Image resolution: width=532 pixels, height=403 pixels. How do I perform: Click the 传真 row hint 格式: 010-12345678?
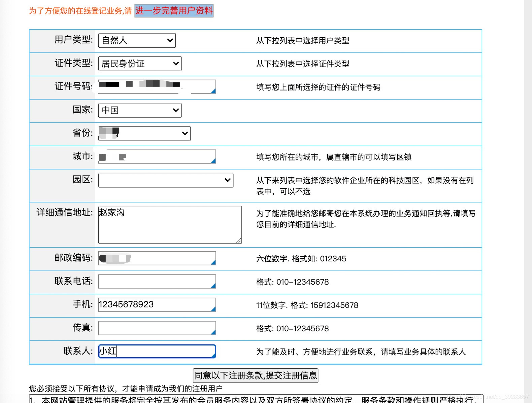tap(292, 329)
